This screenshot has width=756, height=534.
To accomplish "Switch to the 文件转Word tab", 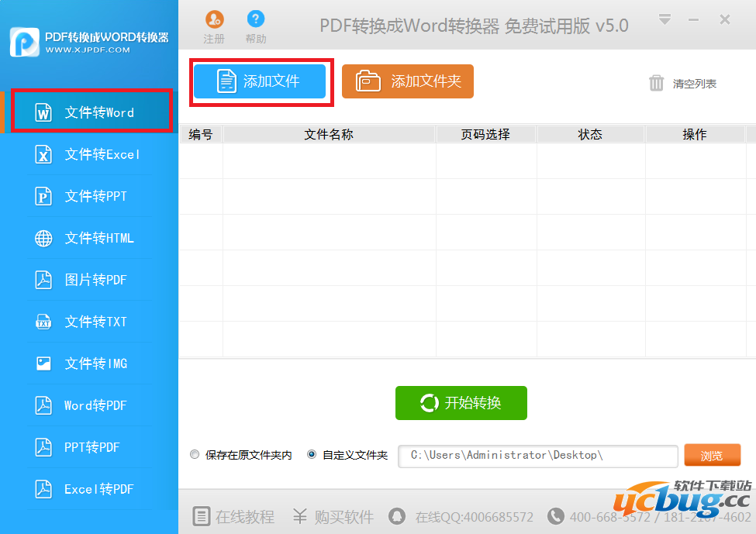I will point(89,112).
